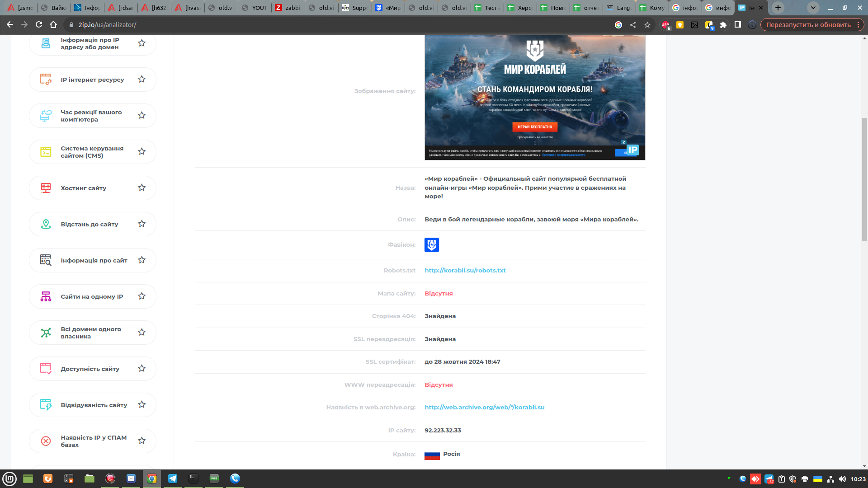Mark Відвідуваність сайту as favorite
The image size is (868, 488).
(x=142, y=405)
